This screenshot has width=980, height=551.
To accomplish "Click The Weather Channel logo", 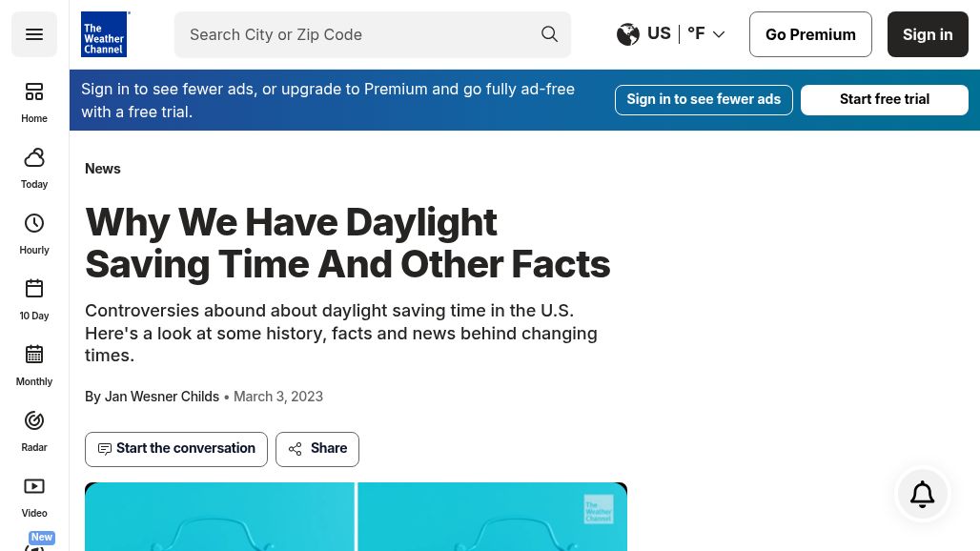I will pos(105,34).
